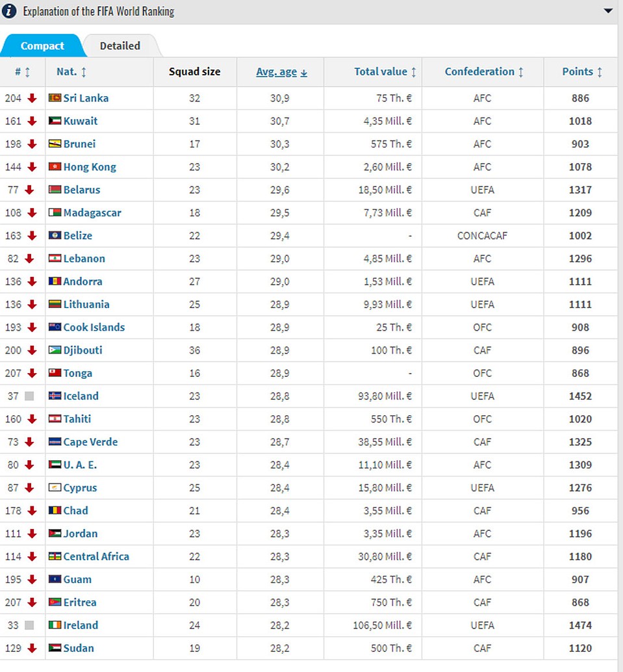Click the Chad flag icon
The width and height of the screenshot is (623, 672).
(x=55, y=511)
